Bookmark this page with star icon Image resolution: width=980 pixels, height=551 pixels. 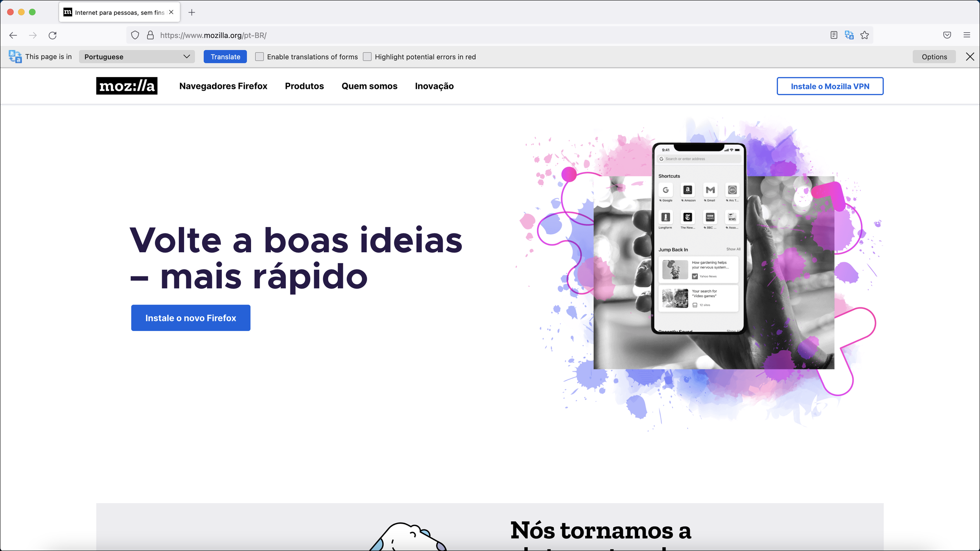tap(864, 36)
